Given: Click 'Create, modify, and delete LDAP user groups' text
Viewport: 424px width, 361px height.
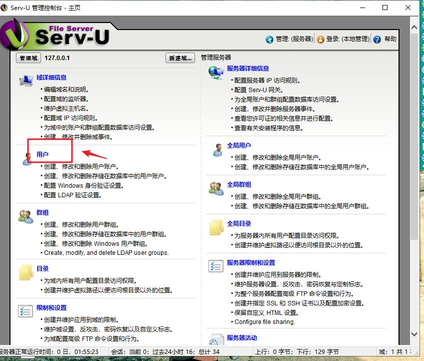Looking at the screenshot, I should tap(106, 253).
